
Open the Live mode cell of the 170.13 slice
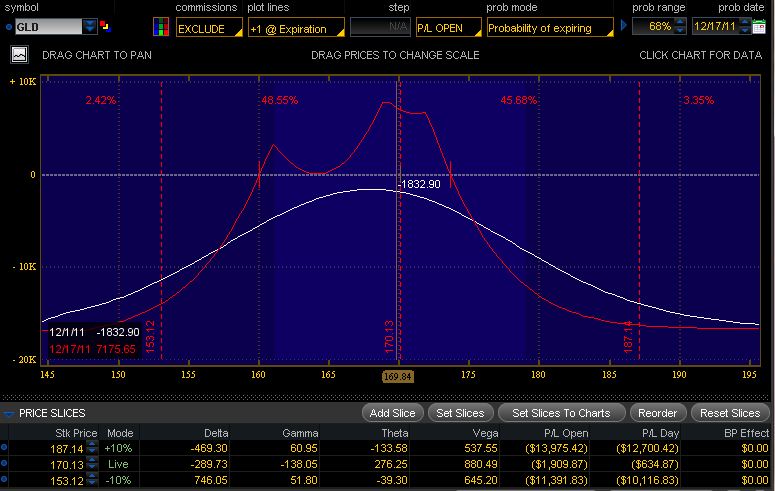[118, 464]
